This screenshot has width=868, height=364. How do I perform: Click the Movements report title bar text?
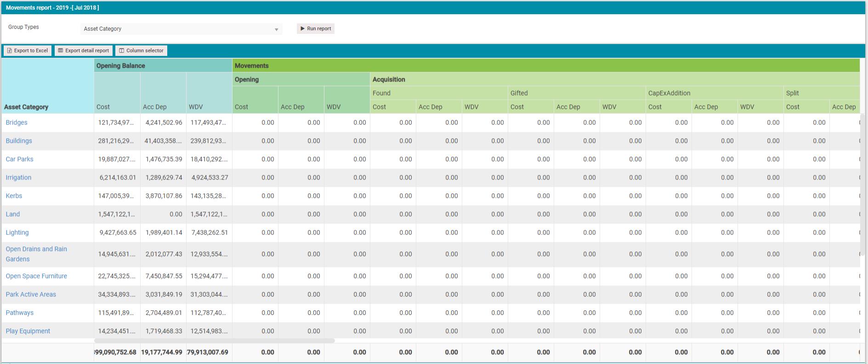(52, 8)
